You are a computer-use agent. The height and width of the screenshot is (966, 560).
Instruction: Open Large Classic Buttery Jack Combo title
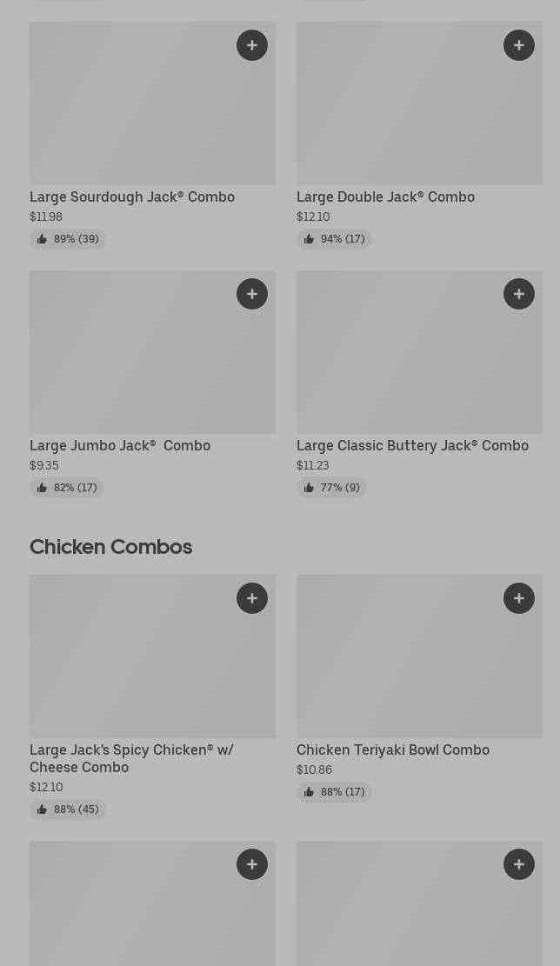412,445
